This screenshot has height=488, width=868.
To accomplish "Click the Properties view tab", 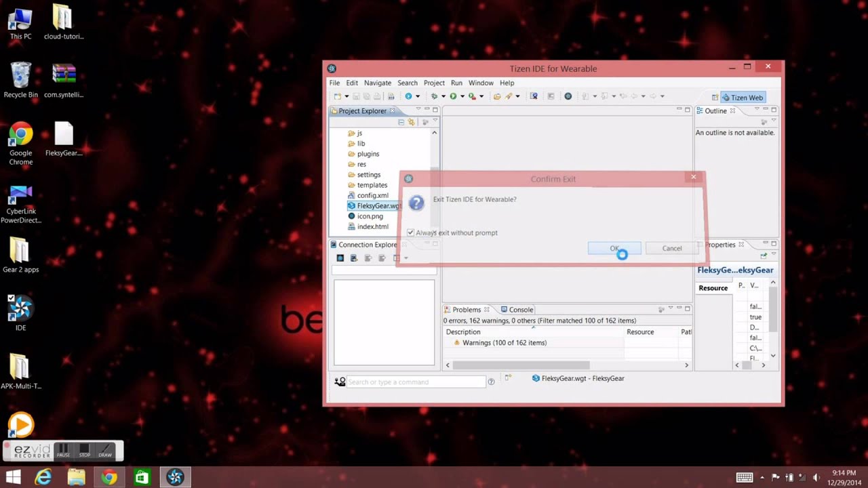I will [719, 245].
